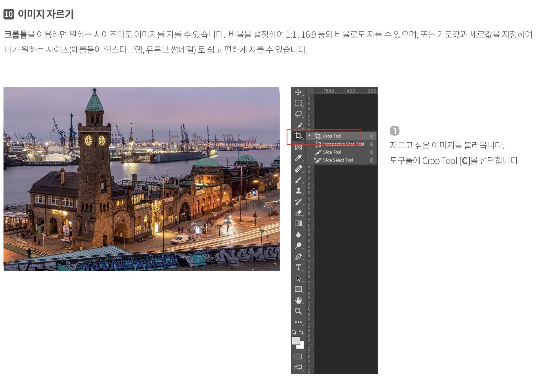The height and width of the screenshot is (392, 539).
Task: Toggle Quick Mask mode icon
Action: (x=298, y=356)
